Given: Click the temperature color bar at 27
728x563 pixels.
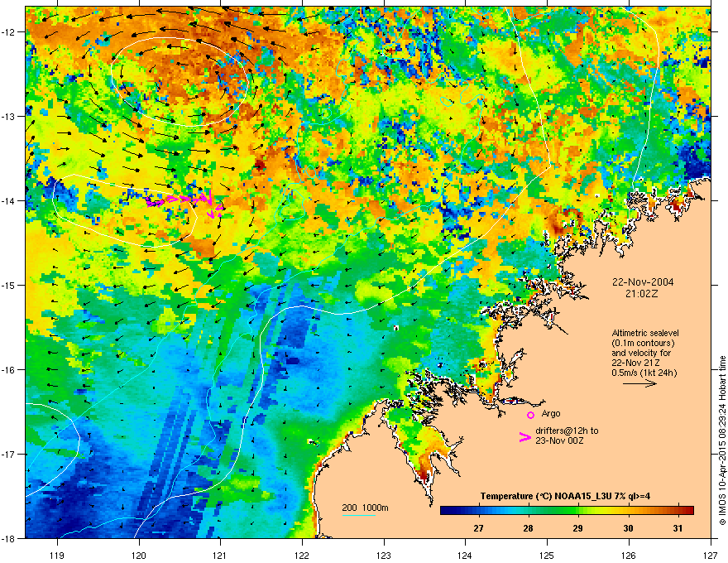Looking at the screenshot, I should pyautogui.click(x=478, y=511).
